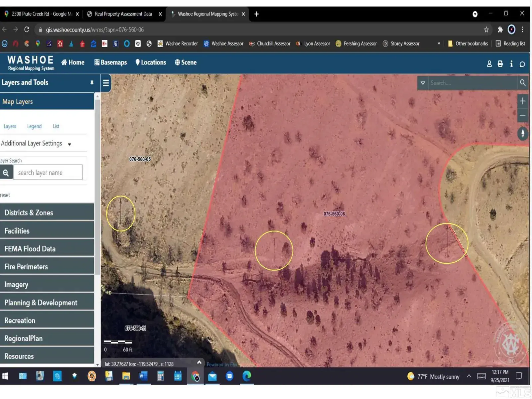Image resolution: width=532 pixels, height=399 pixels.
Task: Toggle sidebar with hamburger menu button
Action: [x=106, y=83]
